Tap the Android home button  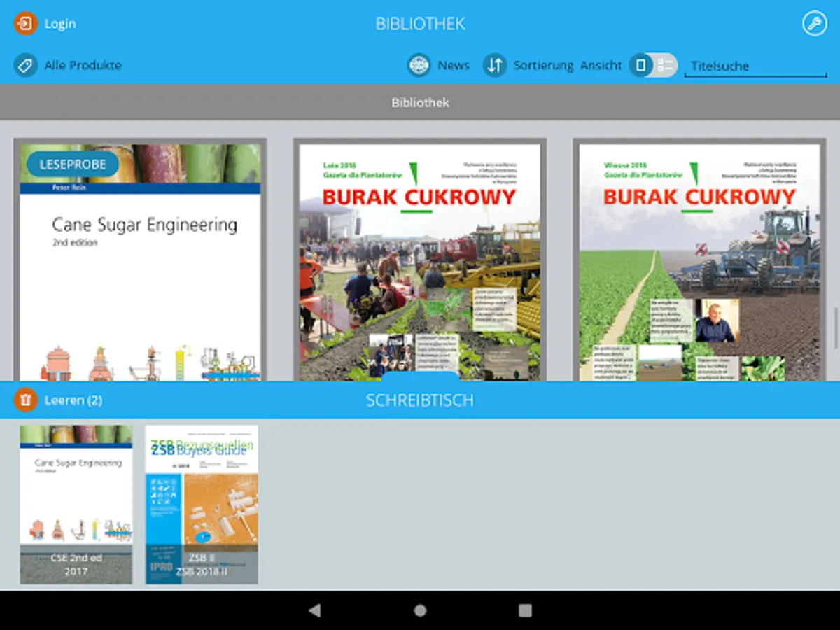click(420, 610)
